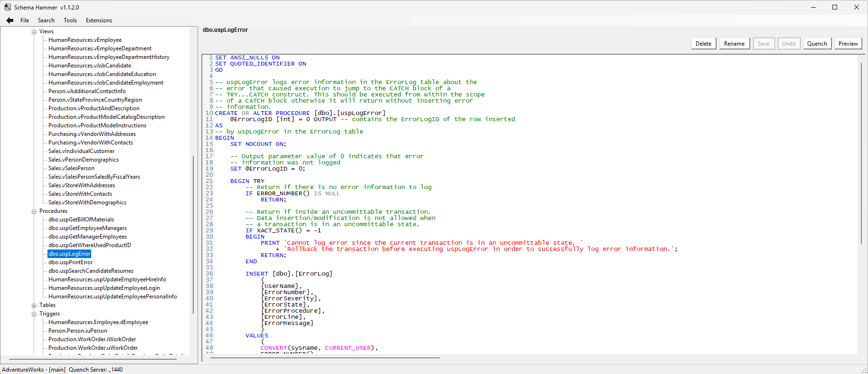
Task: Click the code editor horizontal scrollbar
Action: (325, 357)
